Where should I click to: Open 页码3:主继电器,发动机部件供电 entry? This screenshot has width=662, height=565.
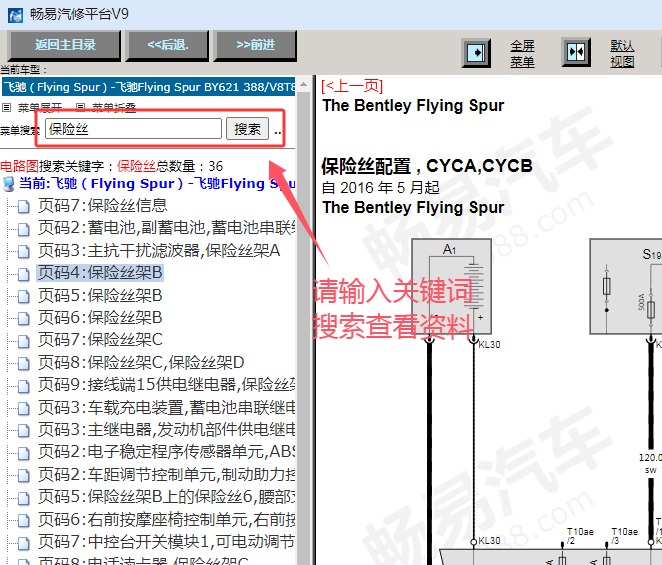tap(166, 429)
